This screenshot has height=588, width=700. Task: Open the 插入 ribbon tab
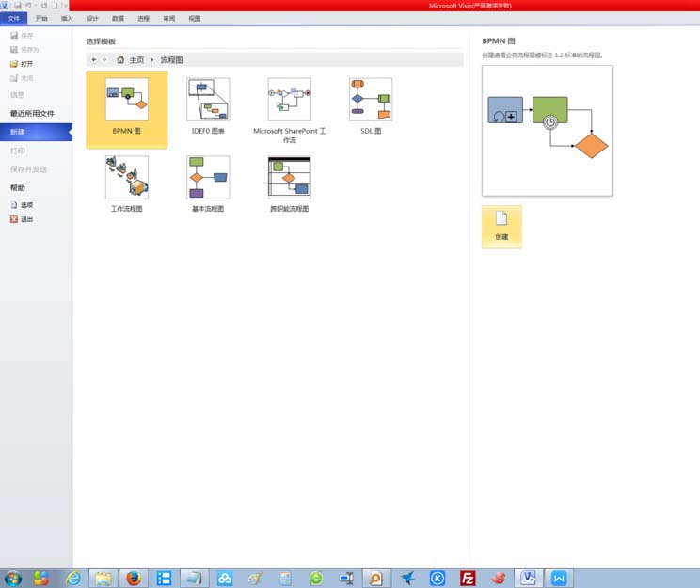[x=67, y=18]
